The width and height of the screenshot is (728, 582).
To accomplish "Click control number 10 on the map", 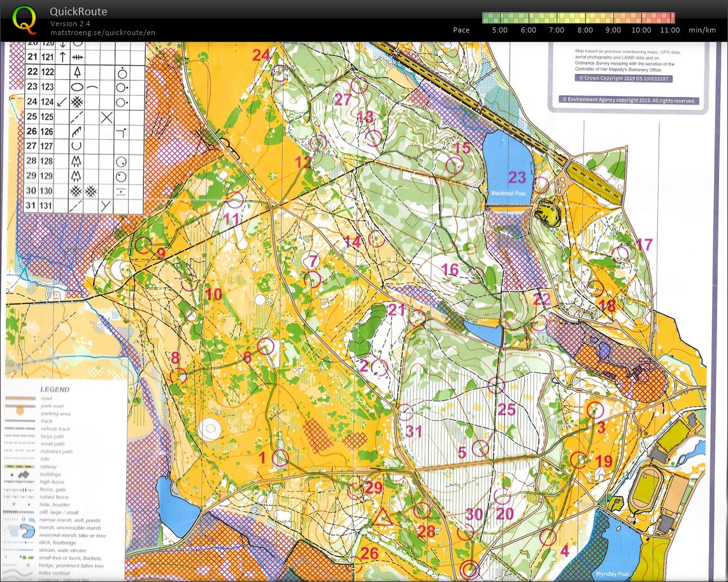I will (x=213, y=294).
